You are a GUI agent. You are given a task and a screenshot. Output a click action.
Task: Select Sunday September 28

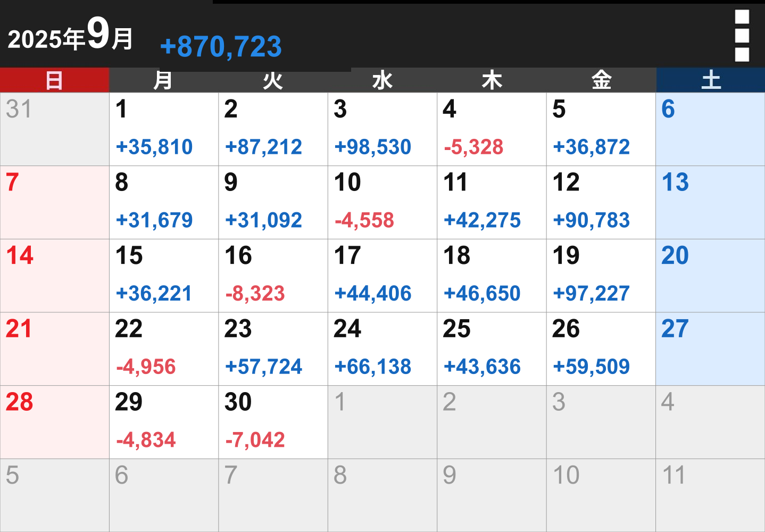click(55, 422)
